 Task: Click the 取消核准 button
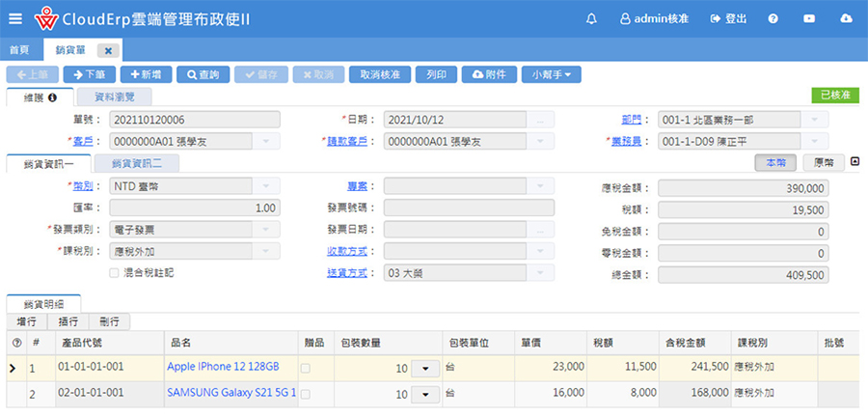(380, 74)
